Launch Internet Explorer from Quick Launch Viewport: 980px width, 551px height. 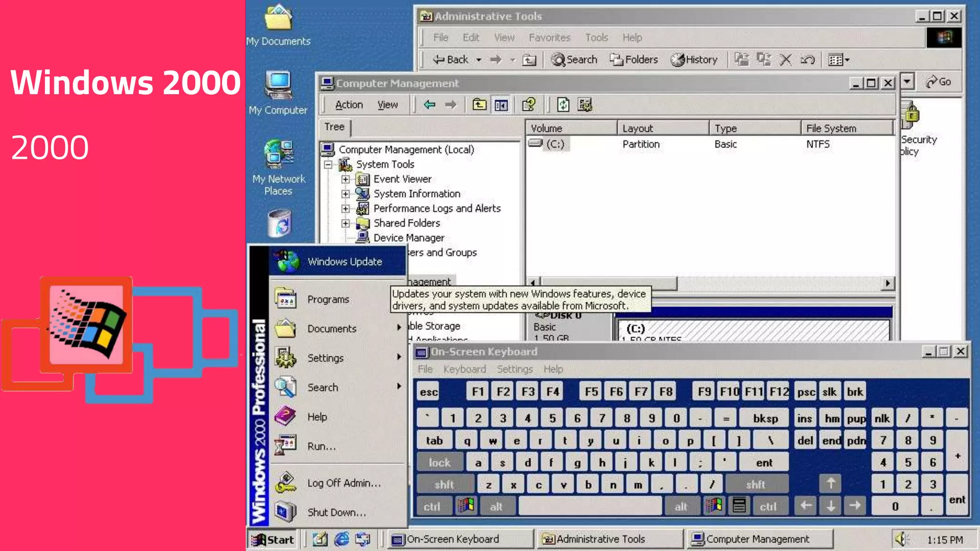[x=341, y=540]
